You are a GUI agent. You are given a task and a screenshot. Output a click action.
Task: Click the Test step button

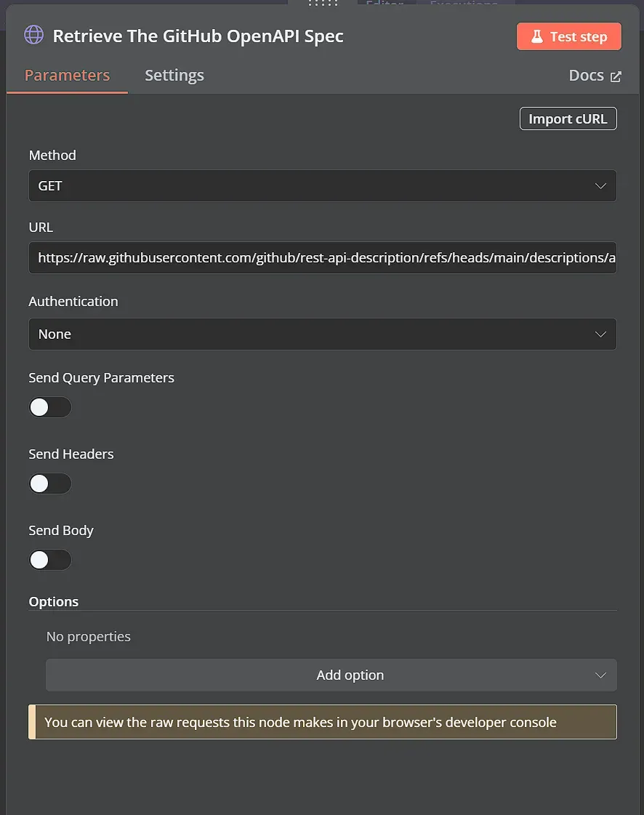pyautogui.click(x=569, y=36)
